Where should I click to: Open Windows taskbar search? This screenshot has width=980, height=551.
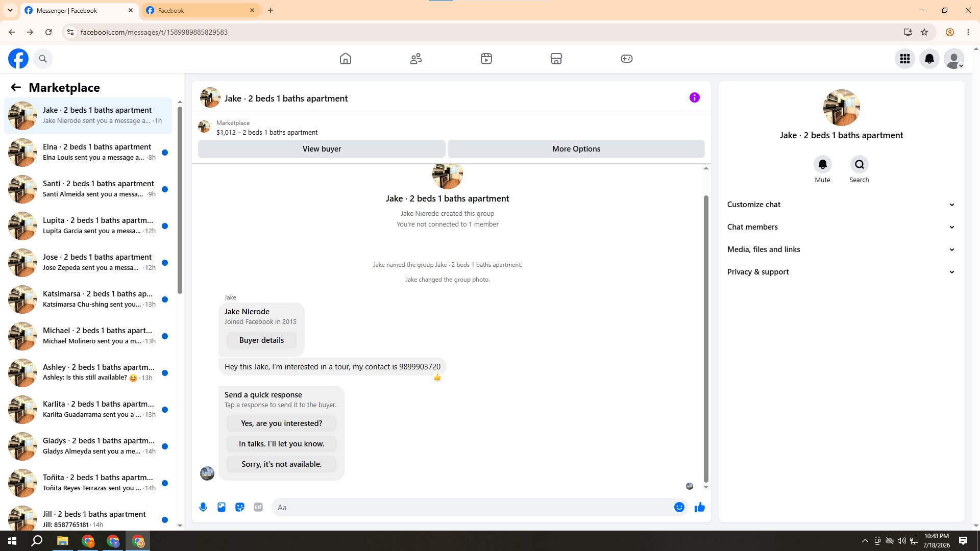click(x=37, y=541)
